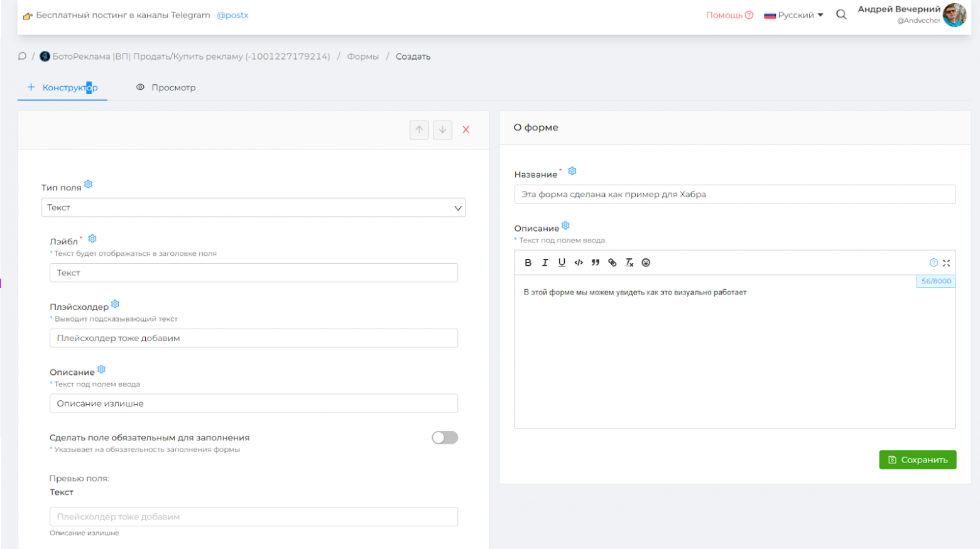
Task: Move the field up with arrow button
Action: click(419, 129)
